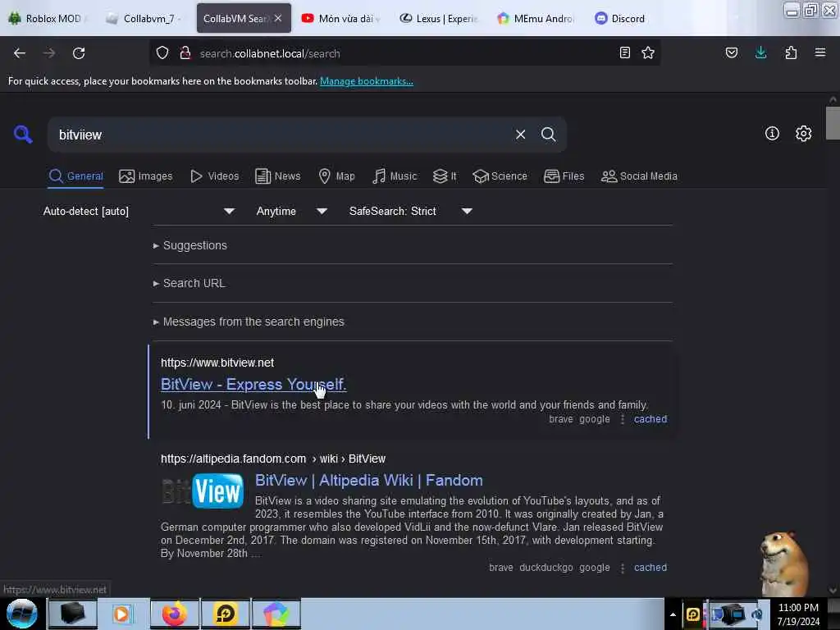Open cached link of Fandom result

(x=651, y=568)
